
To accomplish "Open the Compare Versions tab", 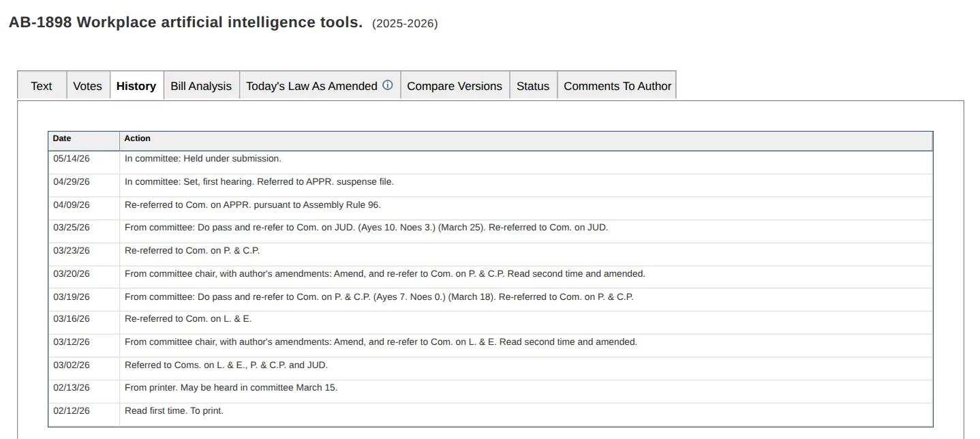I will (x=455, y=86).
